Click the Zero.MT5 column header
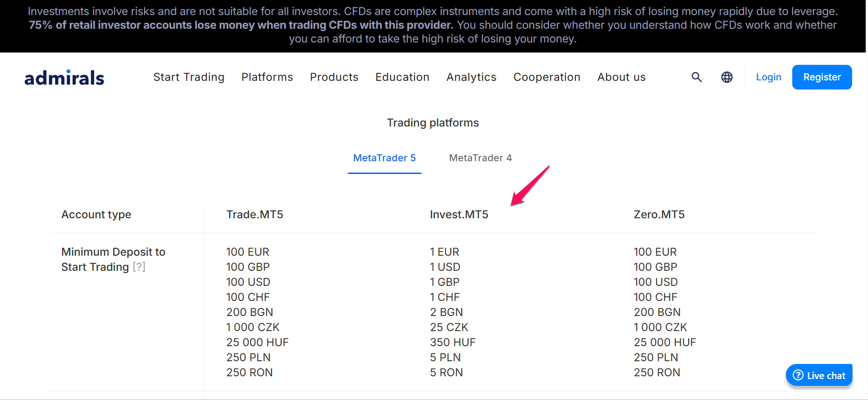The height and width of the screenshot is (400, 868). pyautogui.click(x=659, y=215)
